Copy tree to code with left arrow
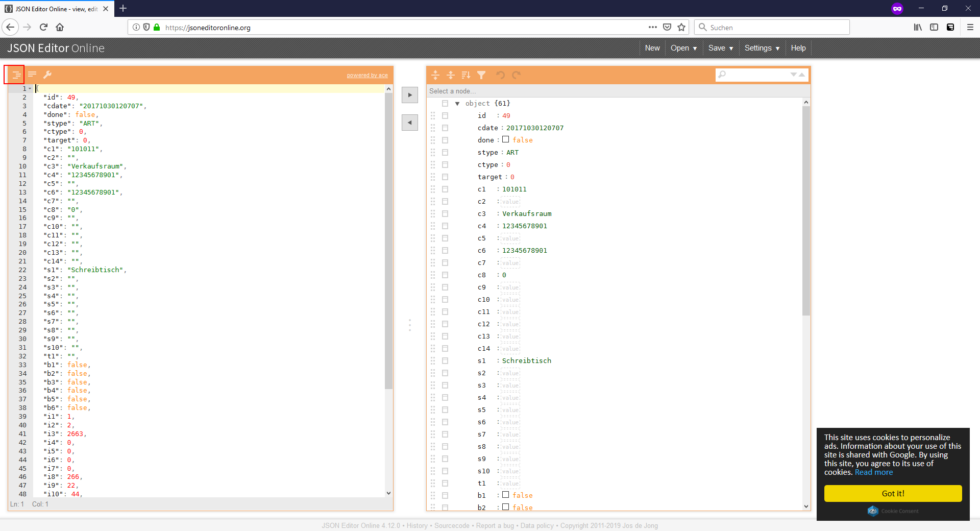Viewport: 980px width, 531px height. [409, 123]
